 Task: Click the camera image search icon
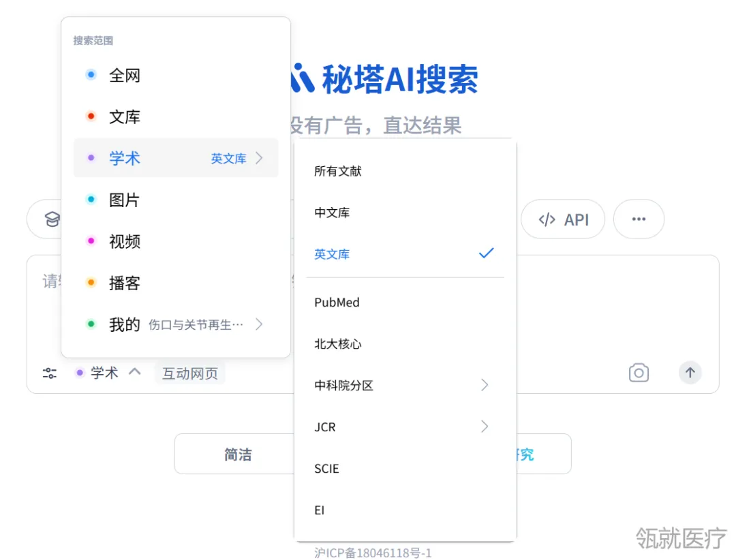coord(639,373)
